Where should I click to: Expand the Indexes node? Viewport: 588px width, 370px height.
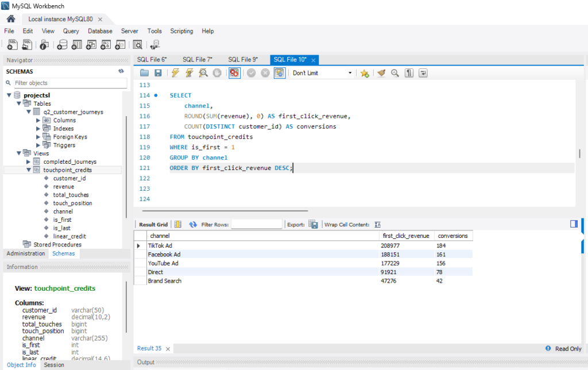(x=38, y=129)
